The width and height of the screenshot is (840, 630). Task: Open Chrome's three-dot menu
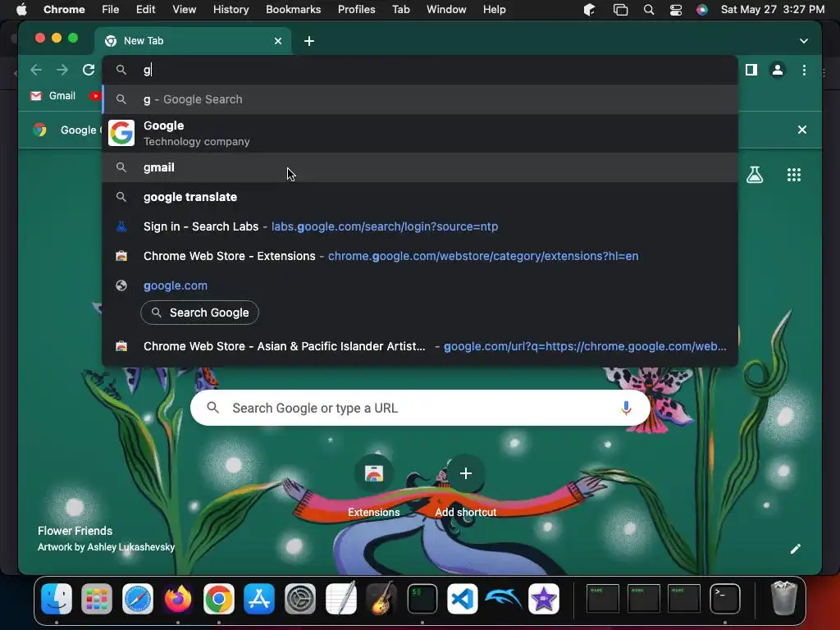804,70
